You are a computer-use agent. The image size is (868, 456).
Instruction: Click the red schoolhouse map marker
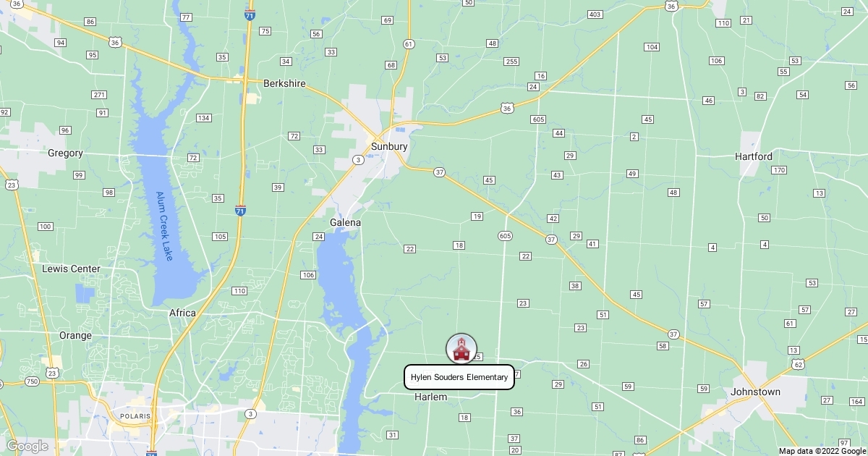pos(461,349)
